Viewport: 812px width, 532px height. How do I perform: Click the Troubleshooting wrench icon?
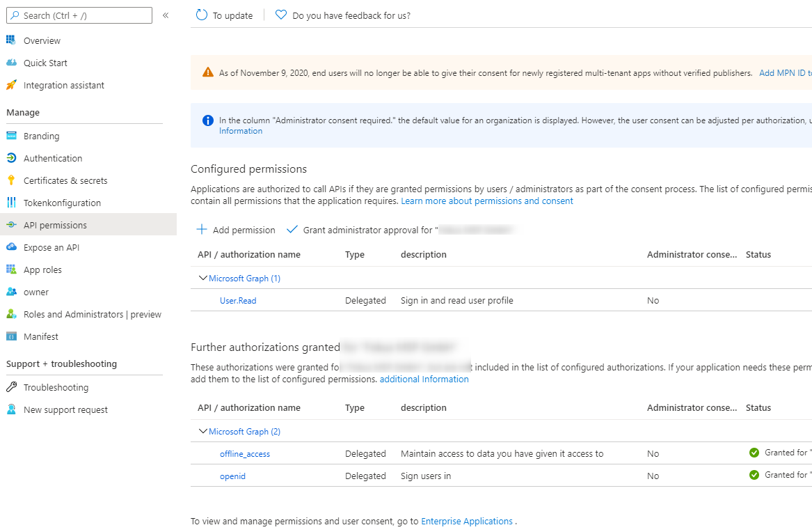(11, 387)
